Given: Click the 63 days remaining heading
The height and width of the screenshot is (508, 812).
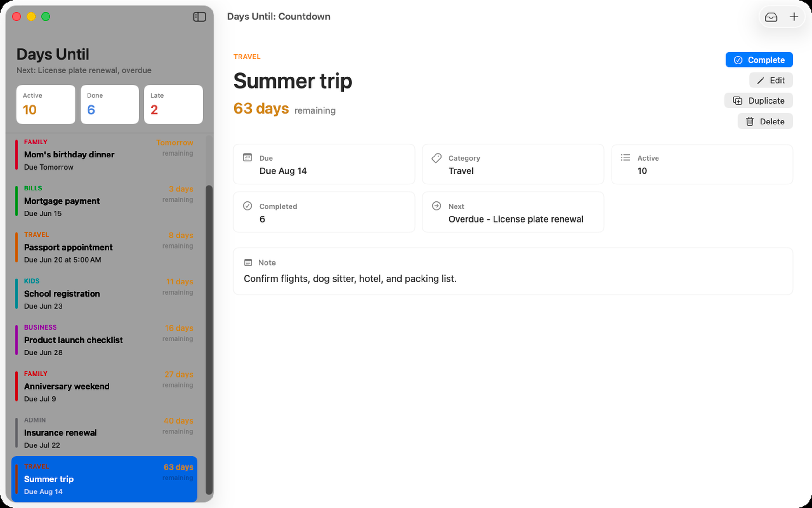Looking at the screenshot, I should pos(284,109).
